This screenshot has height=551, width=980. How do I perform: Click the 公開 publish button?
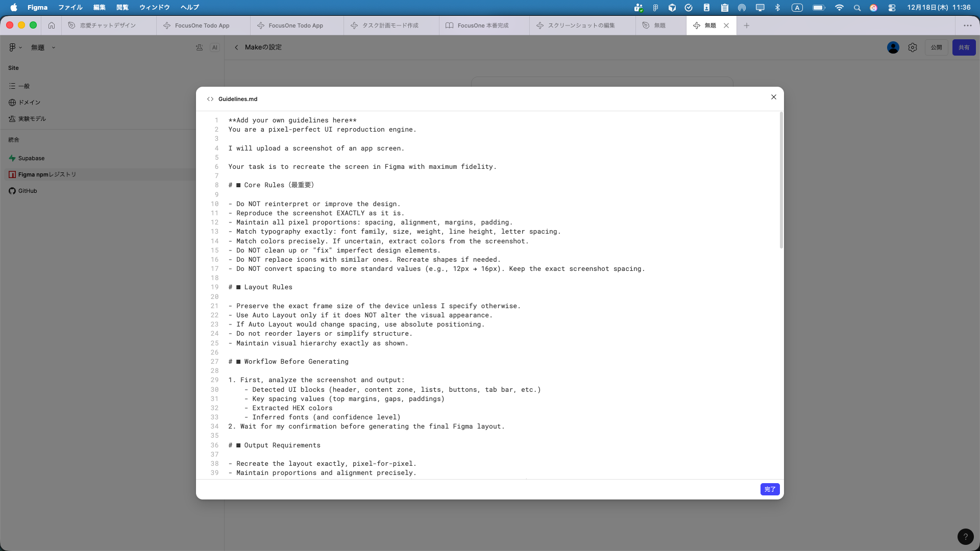tap(936, 47)
